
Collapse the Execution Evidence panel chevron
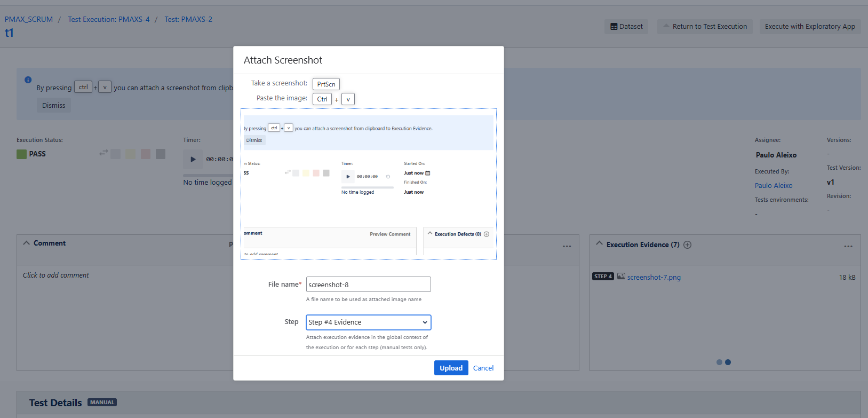tap(599, 244)
